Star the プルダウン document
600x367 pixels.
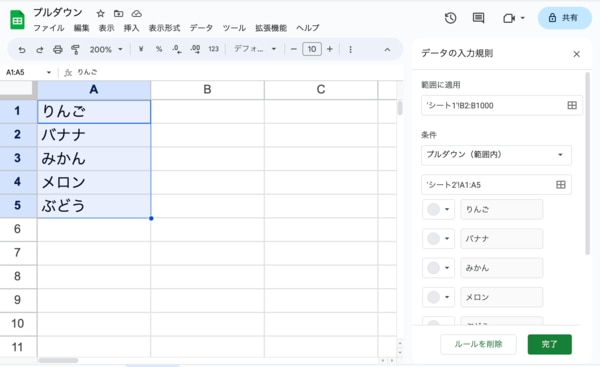click(x=100, y=14)
